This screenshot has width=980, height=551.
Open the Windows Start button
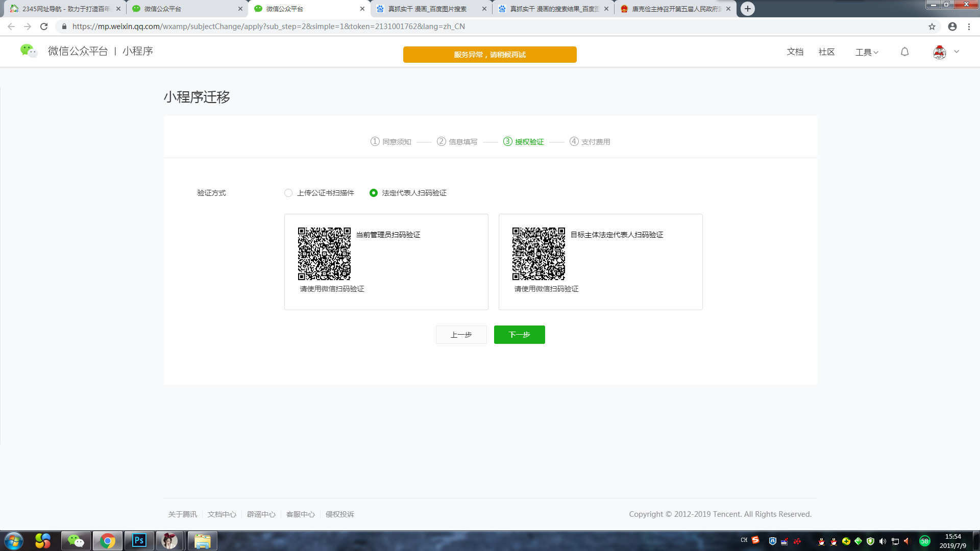coord(14,541)
